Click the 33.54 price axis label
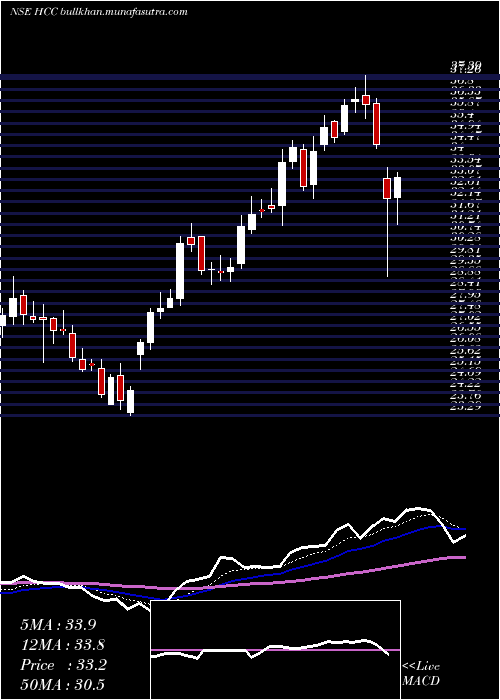500x700 pixels. [466, 160]
